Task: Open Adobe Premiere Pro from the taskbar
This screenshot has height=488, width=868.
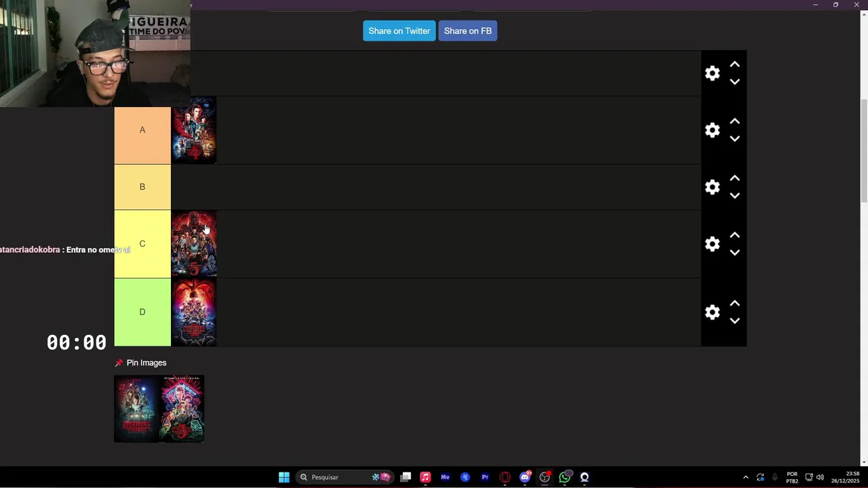Action: (485, 477)
